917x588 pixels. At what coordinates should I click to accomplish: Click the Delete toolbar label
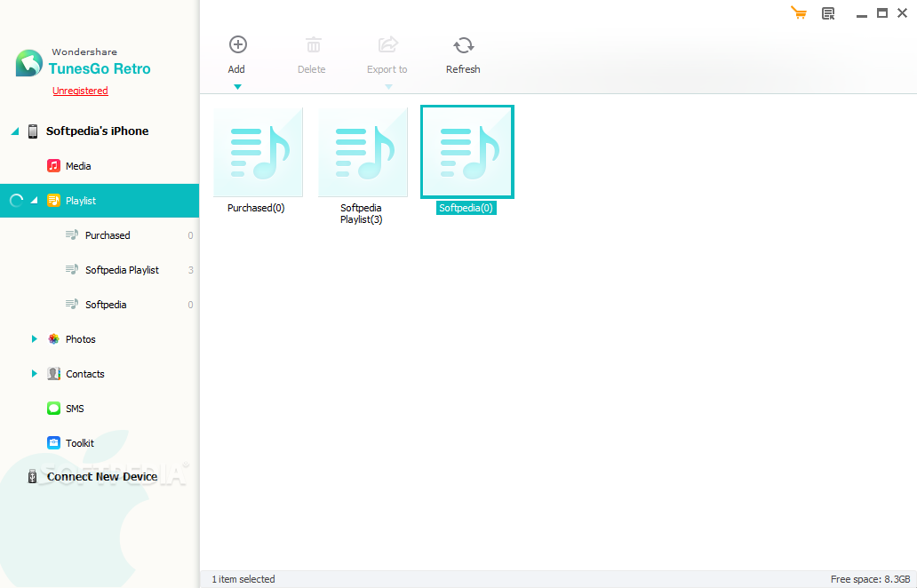coord(312,69)
